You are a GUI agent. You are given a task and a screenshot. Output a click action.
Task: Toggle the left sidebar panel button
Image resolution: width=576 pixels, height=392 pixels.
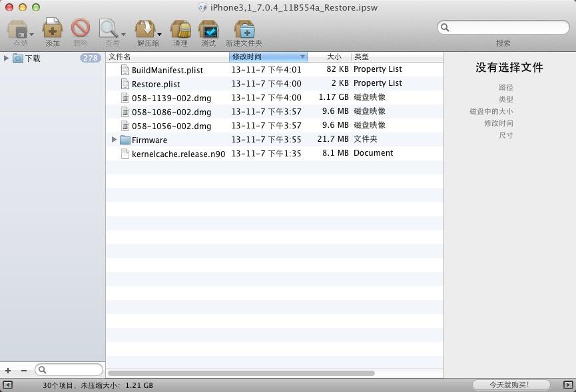(7, 385)
